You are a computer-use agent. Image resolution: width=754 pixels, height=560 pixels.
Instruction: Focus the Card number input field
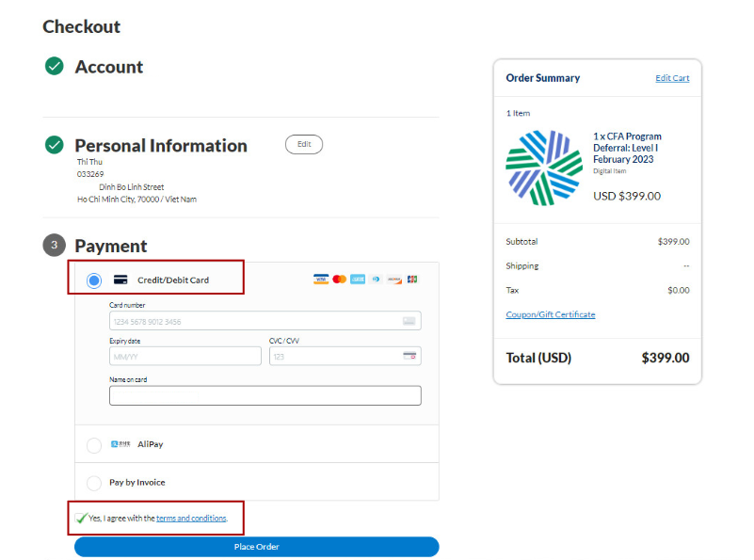click(265, 321)
